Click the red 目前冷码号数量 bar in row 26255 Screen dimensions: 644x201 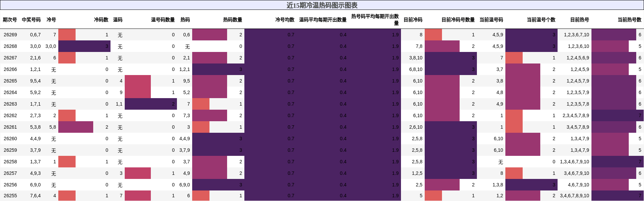[433, 196]
